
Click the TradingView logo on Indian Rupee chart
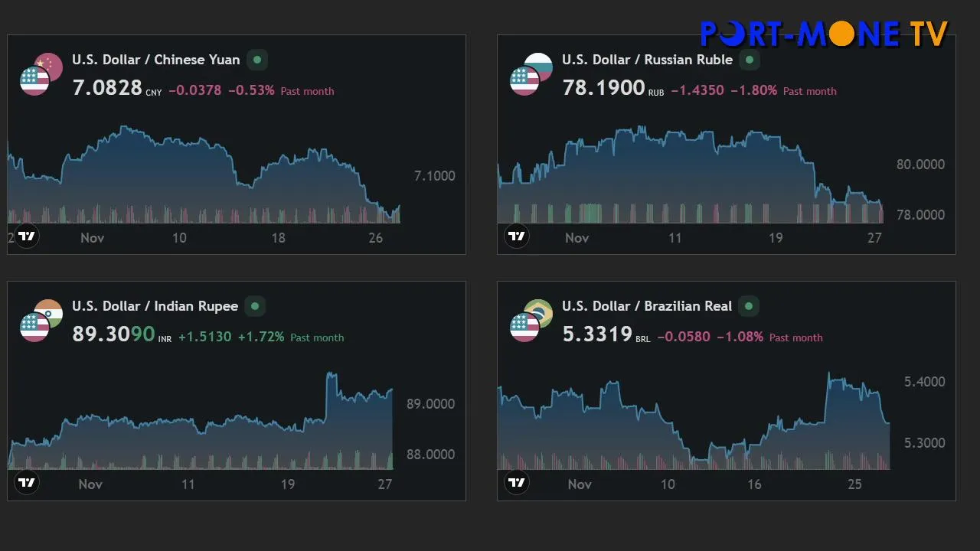point(27,482)
